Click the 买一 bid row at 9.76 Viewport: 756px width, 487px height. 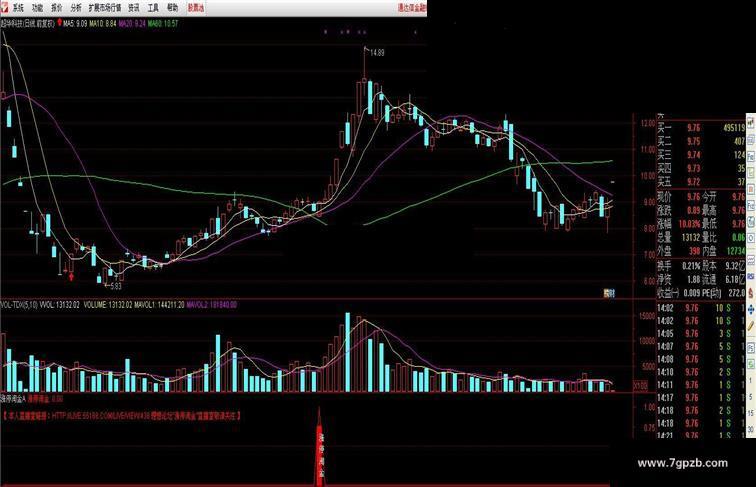click(701, 128)
